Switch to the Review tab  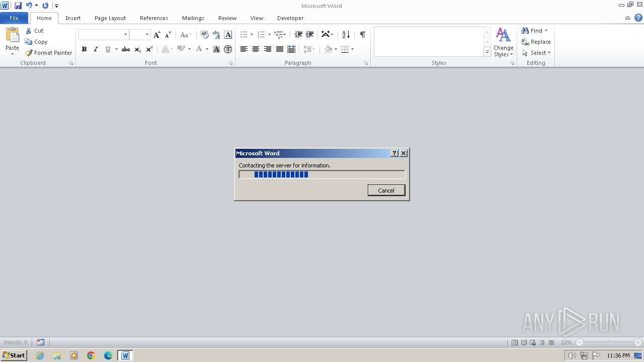[x=227, y=18]
